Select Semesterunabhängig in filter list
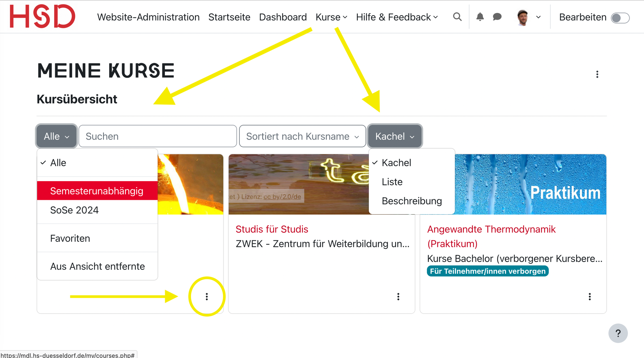The height and width of the screenshot is (358, 644). [97, 191]
